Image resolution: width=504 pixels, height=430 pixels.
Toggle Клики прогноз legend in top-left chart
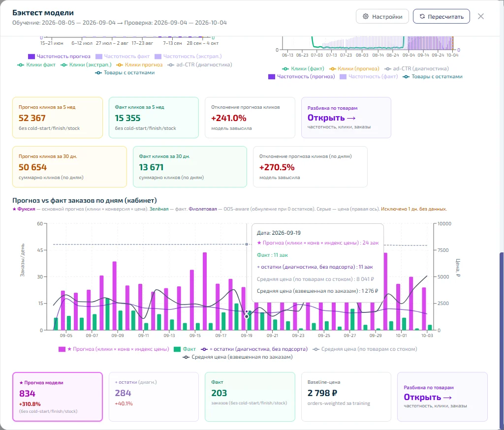point(139,64)
